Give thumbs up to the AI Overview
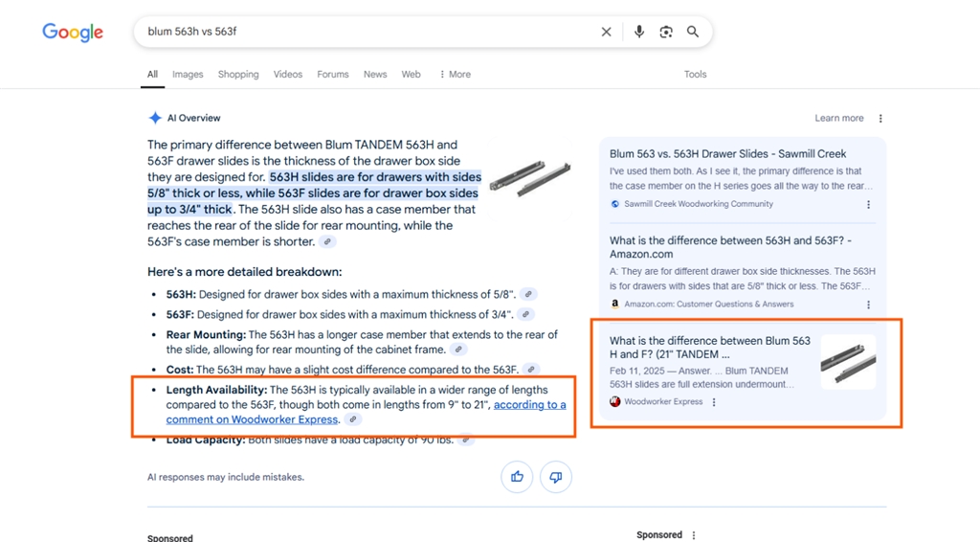This screenshot has height=542, width=980. [517, 477]
